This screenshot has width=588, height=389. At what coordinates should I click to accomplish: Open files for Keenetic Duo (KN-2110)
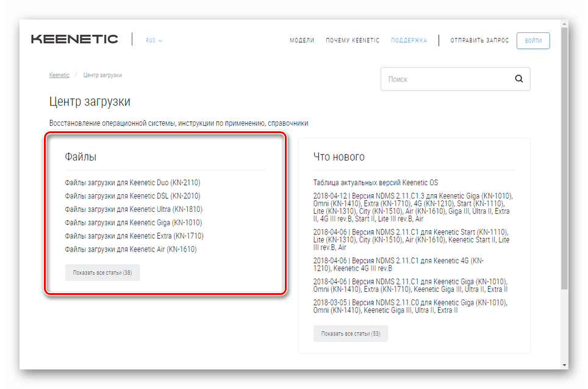click(x=132, y=183)
